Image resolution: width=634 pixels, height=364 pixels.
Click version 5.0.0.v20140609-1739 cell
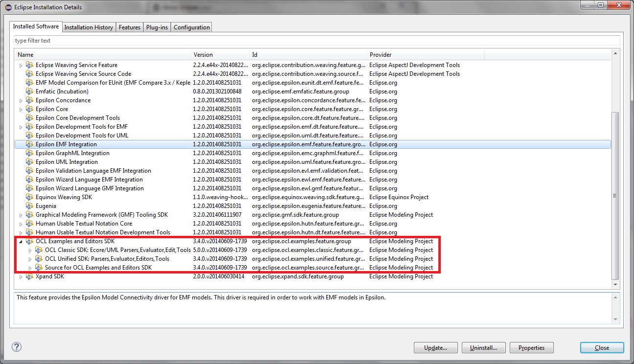pyautogui.click(x=220, y=250)
